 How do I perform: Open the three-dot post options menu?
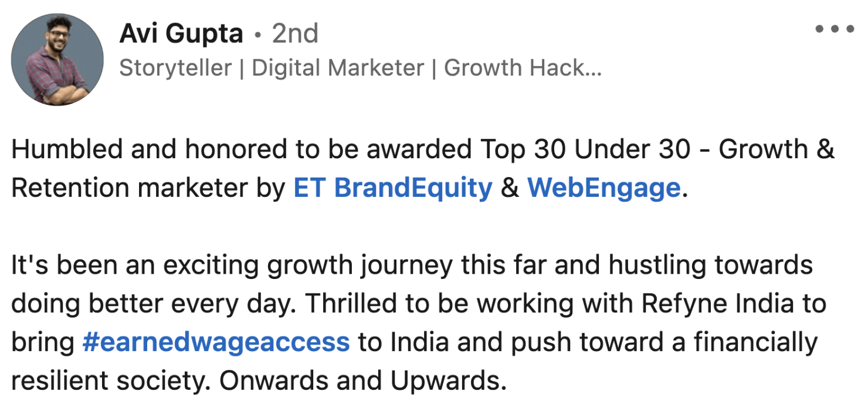coord(835,28)
